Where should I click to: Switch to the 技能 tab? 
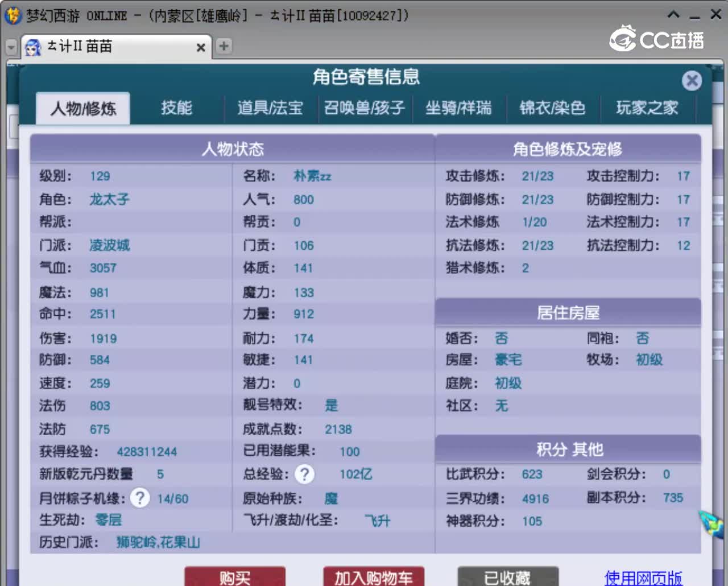click(177, 108)
